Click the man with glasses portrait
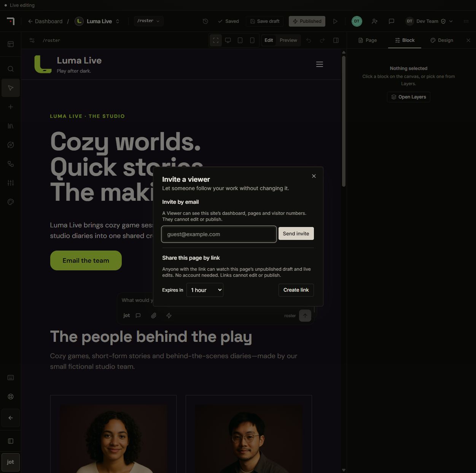476x473 pixels. [x=249, y=439]
